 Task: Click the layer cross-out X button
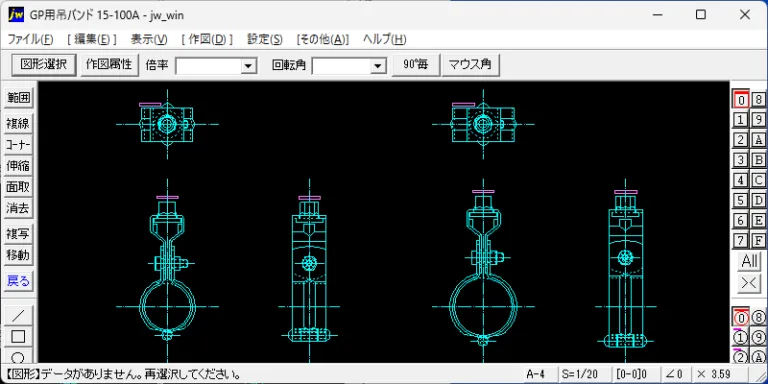coord(749,284)
